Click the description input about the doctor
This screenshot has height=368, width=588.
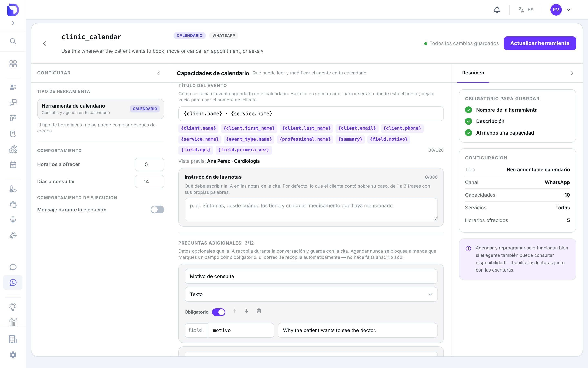tap(357, 331)
